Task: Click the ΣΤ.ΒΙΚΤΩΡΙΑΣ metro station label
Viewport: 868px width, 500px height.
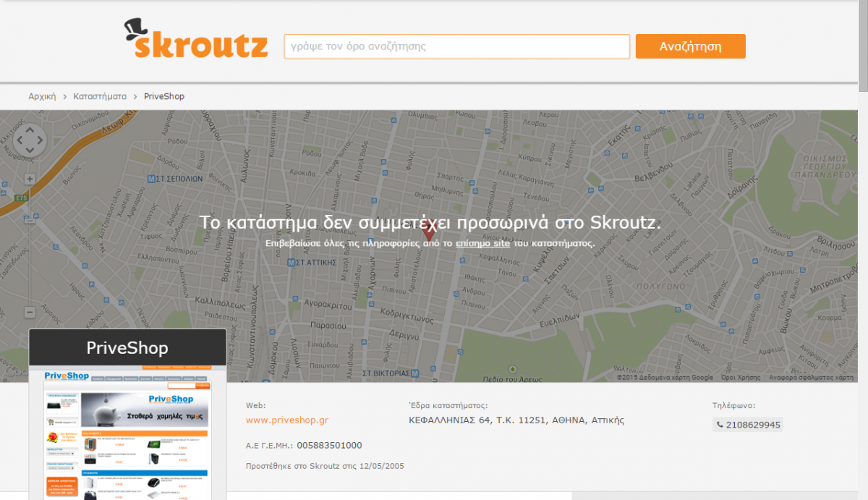Action: point(391,373)
